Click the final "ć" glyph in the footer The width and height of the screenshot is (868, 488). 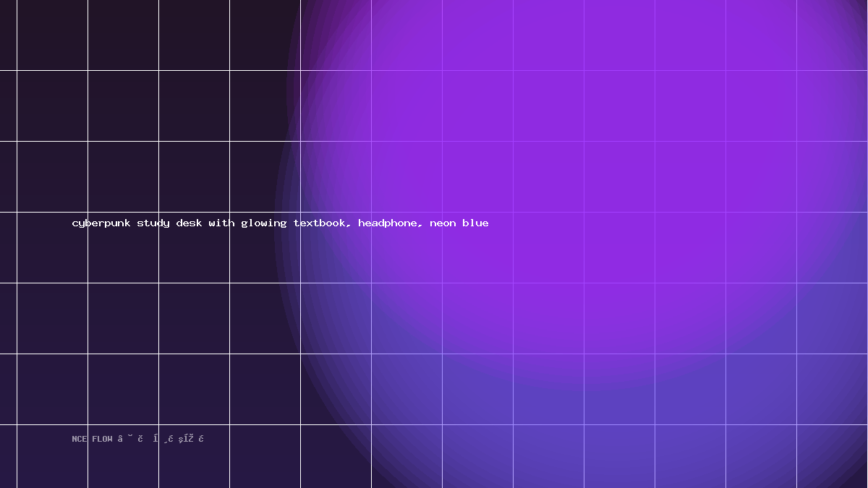(201, 439)
